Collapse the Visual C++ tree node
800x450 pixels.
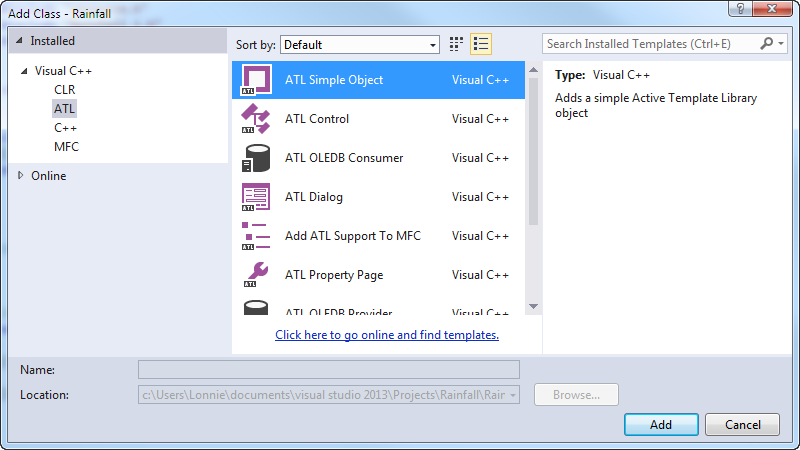(24, 71)
